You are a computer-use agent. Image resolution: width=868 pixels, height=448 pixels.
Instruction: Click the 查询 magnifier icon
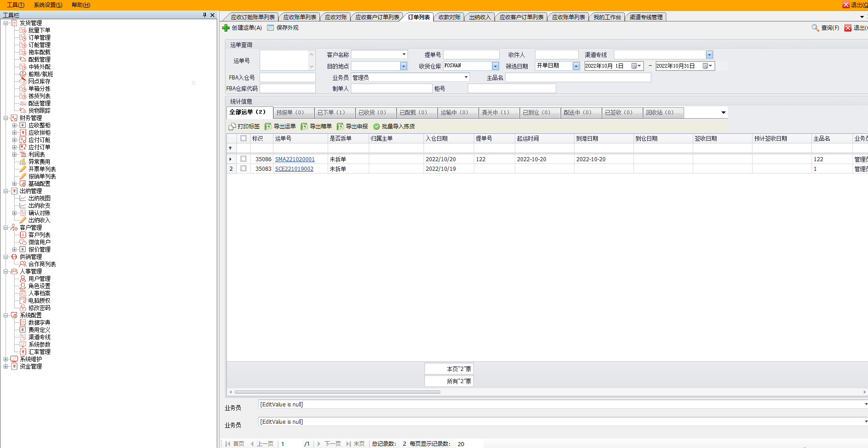coord(815,28)
